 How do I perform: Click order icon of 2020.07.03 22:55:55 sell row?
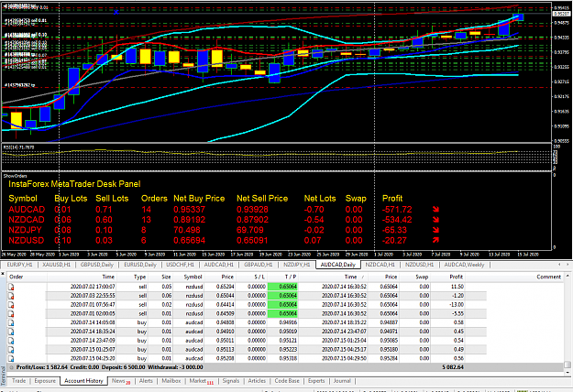tap(11, 296)
